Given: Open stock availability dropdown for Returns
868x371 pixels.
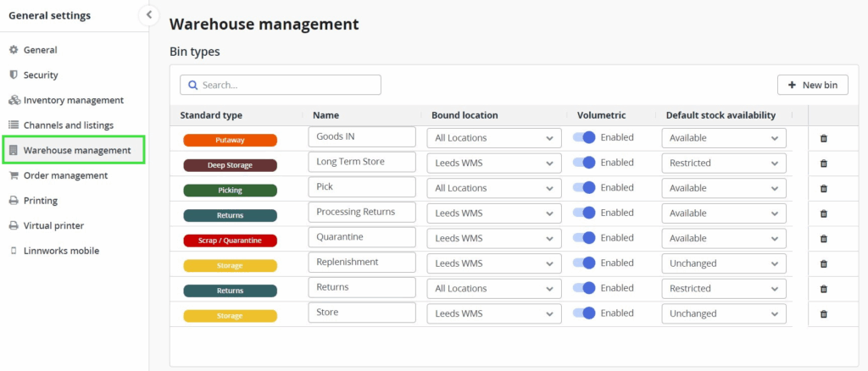Looking at the screenshot, I should [724, 289].
